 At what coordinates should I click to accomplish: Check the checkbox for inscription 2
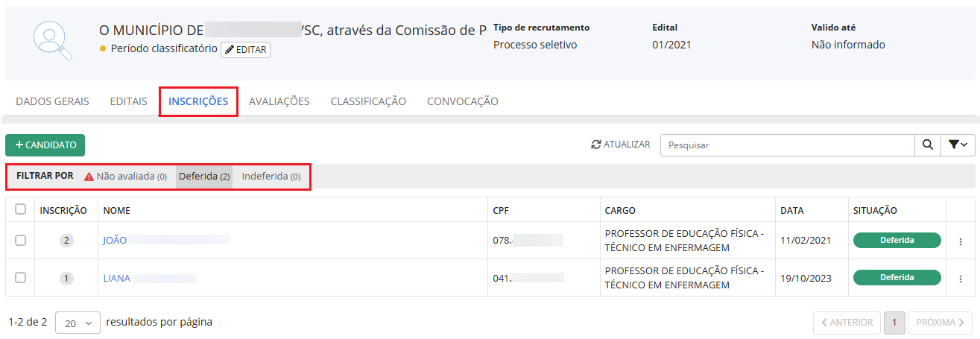coord(21,240)
